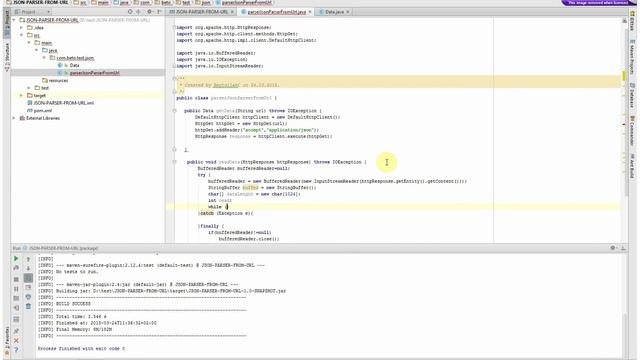Image resolution: width=640 pixels, height=360 pixels.
Task: Click the main breadcrumb in navigation bar
Action: [100, 2]
